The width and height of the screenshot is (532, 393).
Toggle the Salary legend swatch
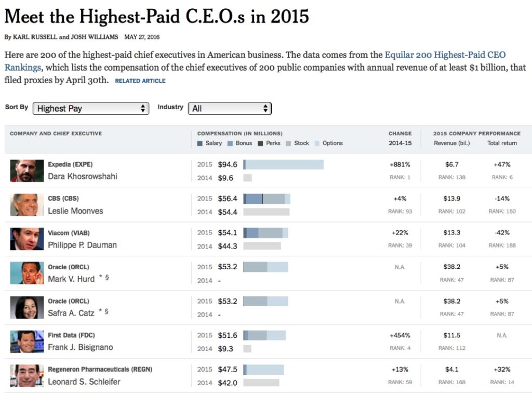[199, 143]
